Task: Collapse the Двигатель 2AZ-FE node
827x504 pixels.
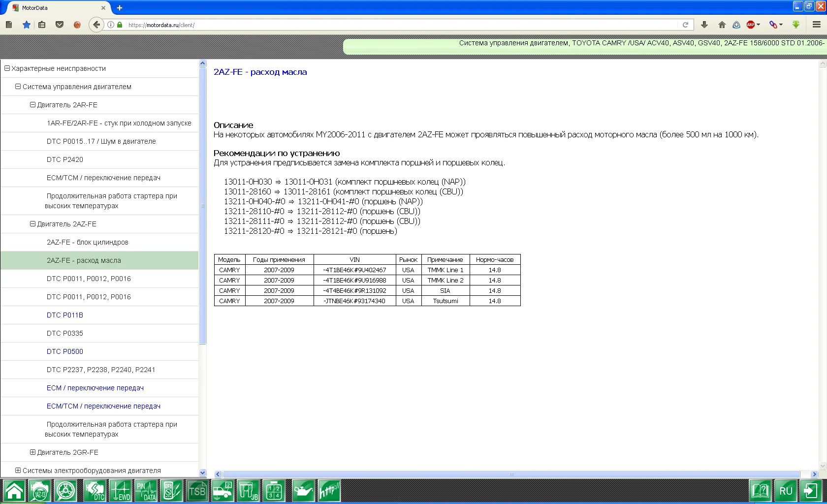Action: (x=32, y=224)
